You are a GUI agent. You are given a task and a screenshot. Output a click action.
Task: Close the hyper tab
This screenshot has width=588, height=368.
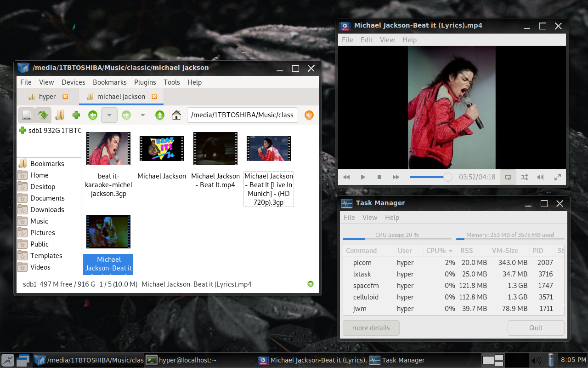pyautogui.click(x=65, y=97)
